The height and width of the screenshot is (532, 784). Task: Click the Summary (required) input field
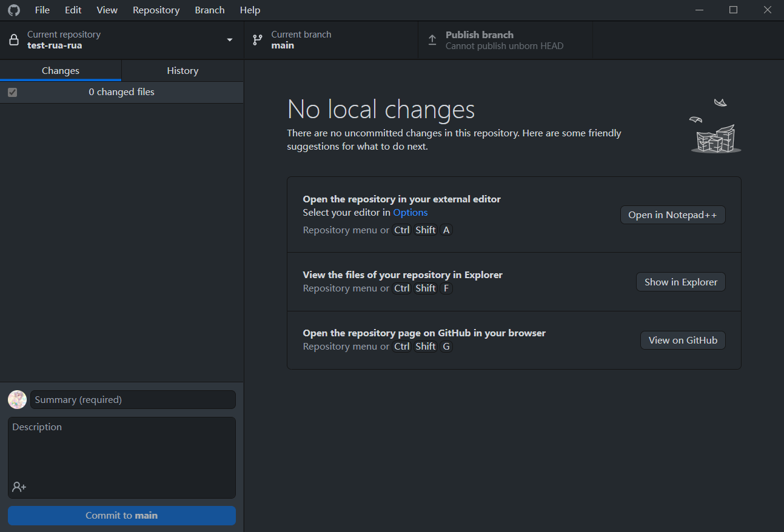point(133,400)
